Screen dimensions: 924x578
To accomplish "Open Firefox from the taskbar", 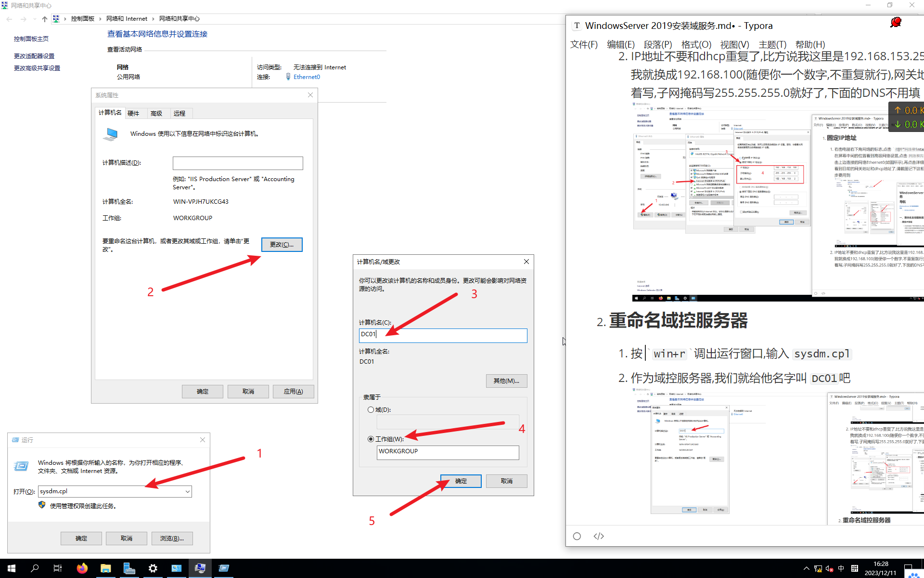I will (82, 568).
